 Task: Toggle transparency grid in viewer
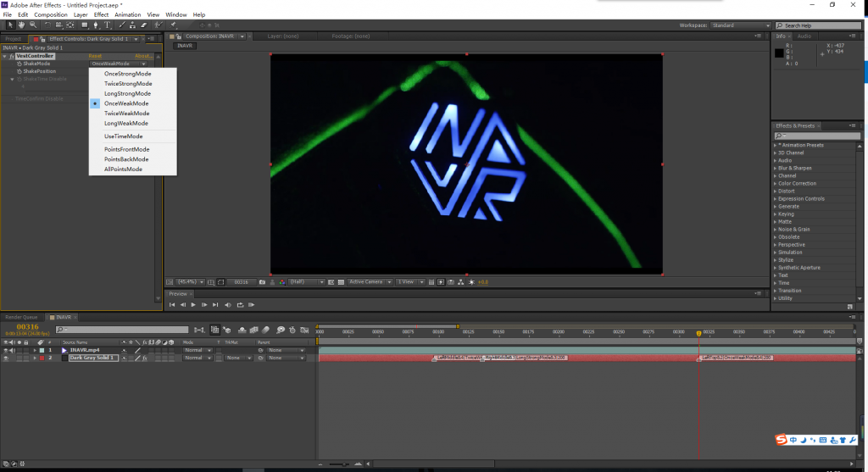(x=341, y=282)
